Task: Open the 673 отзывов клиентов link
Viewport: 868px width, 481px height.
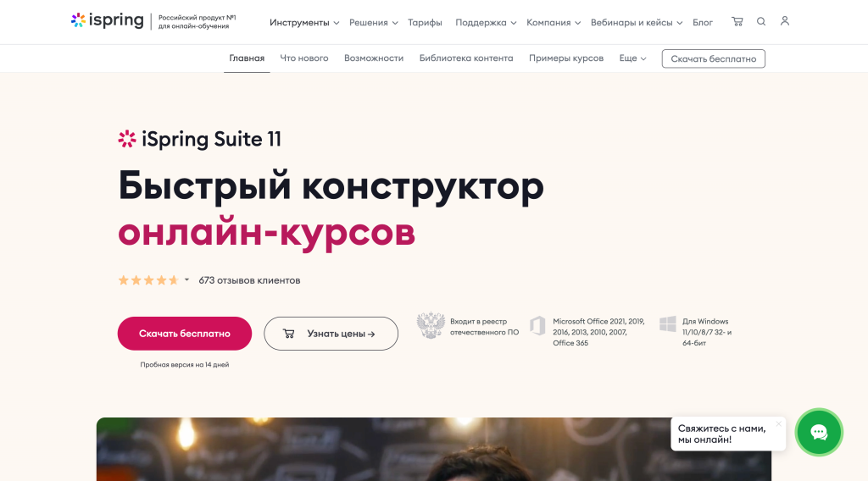Action: (x=249, y=280)
